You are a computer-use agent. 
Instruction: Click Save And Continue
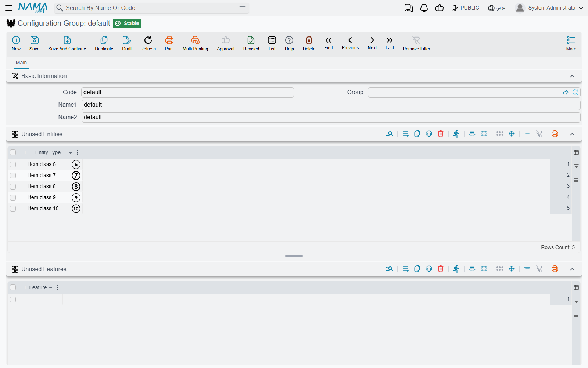coord(67,43)
